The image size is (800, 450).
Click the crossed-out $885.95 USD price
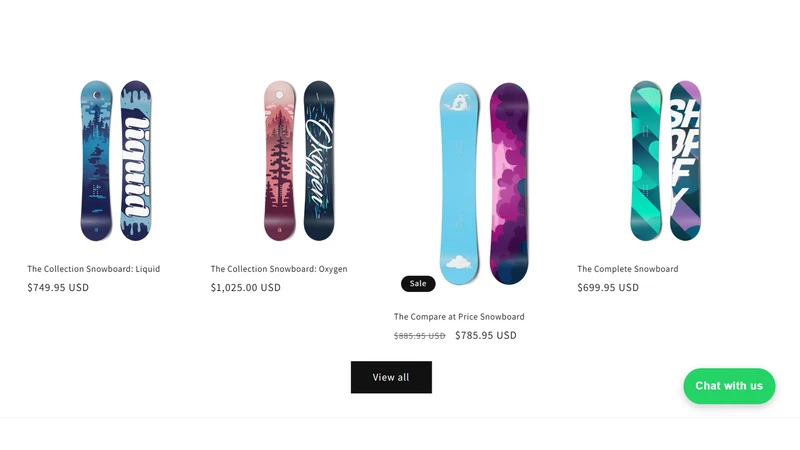419,336
